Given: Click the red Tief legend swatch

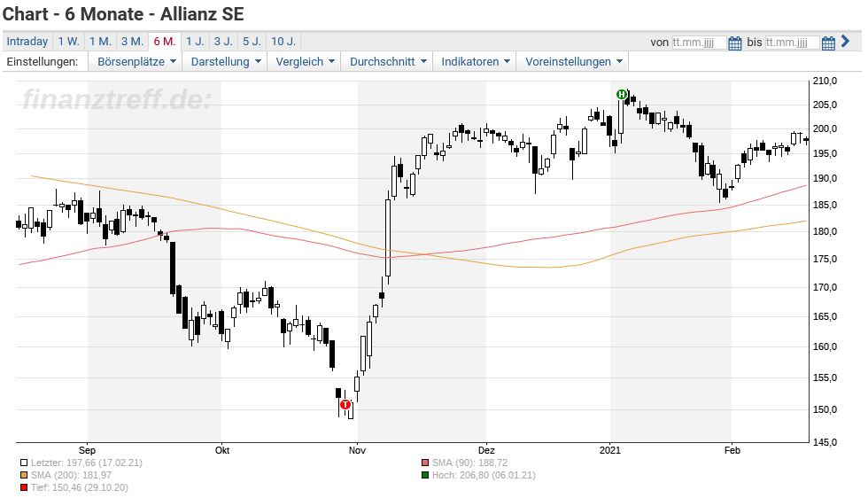Looking at the screenshot, I should click(24, 488).
